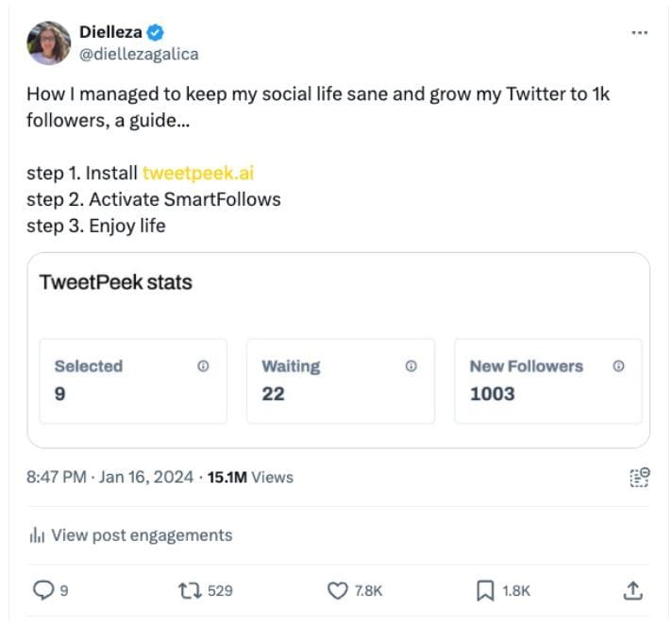Bookmark this post
The height and width of the screenshot is (626, 672).
click(x=485, y=590)
